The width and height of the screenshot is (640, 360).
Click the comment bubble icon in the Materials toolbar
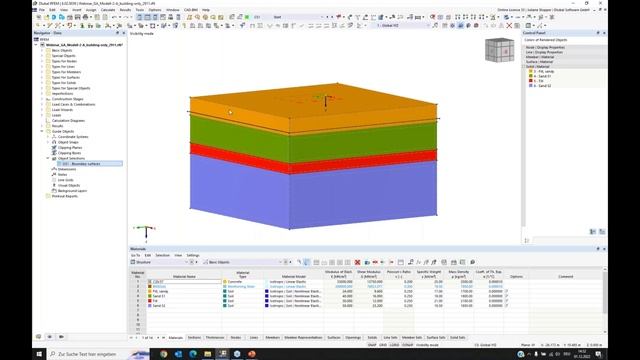[472, 262]
